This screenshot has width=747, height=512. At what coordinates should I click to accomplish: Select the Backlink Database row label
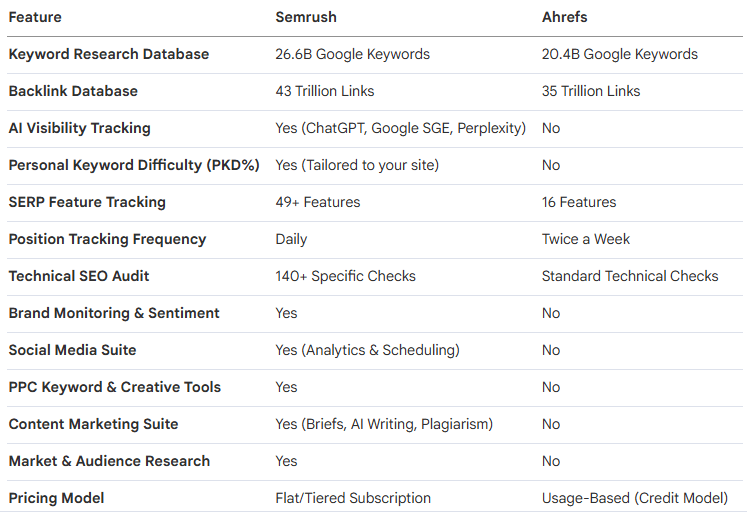click(73, 91)
